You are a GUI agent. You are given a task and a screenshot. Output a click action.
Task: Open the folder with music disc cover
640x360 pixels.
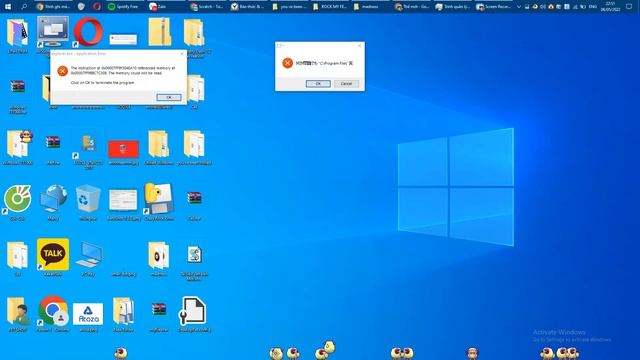click(x=159, y=255)
